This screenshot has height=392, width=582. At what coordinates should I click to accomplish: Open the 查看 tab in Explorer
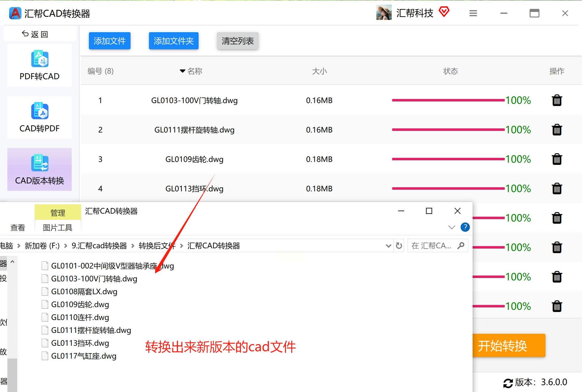coord(17,227)
